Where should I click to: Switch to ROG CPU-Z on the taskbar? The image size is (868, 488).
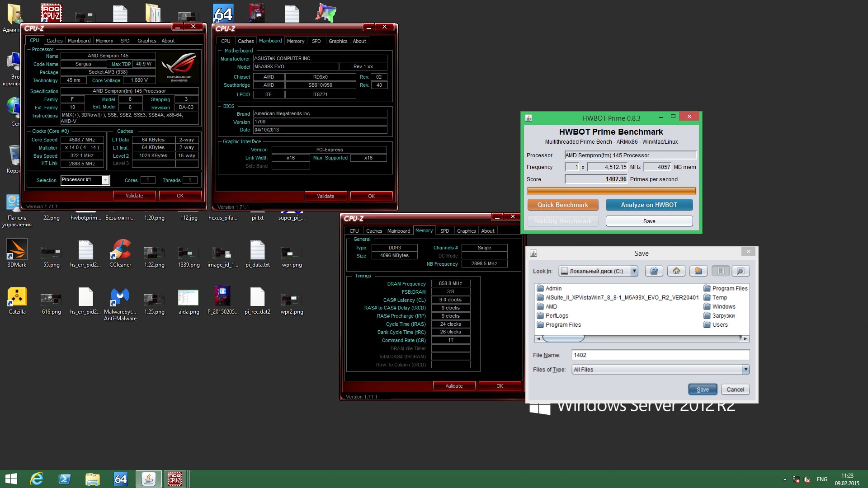[175, 479]
